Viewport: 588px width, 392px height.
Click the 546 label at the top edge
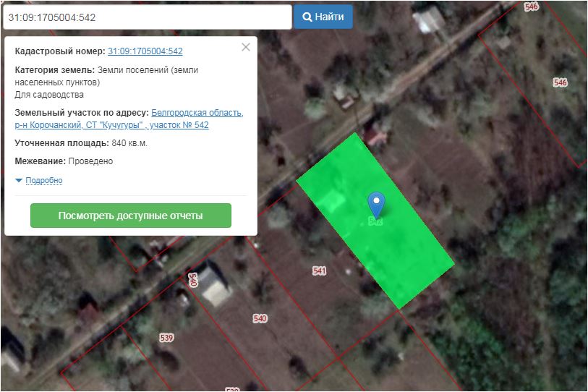tap(532, 7)
